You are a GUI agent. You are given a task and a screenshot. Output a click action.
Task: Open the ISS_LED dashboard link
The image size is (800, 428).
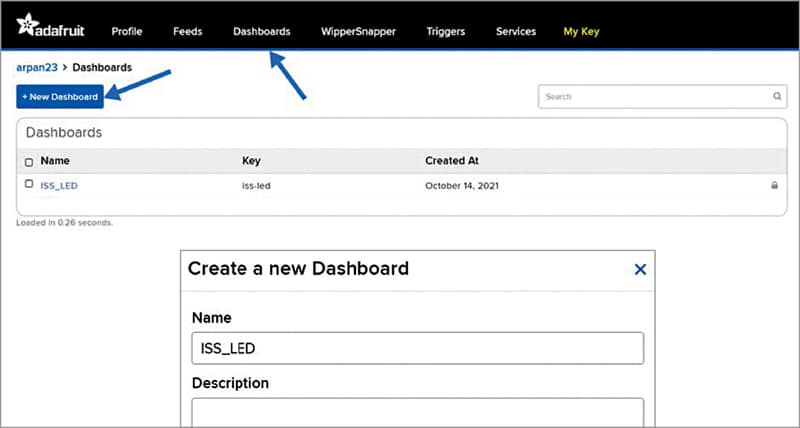click(x=59, y=186)
